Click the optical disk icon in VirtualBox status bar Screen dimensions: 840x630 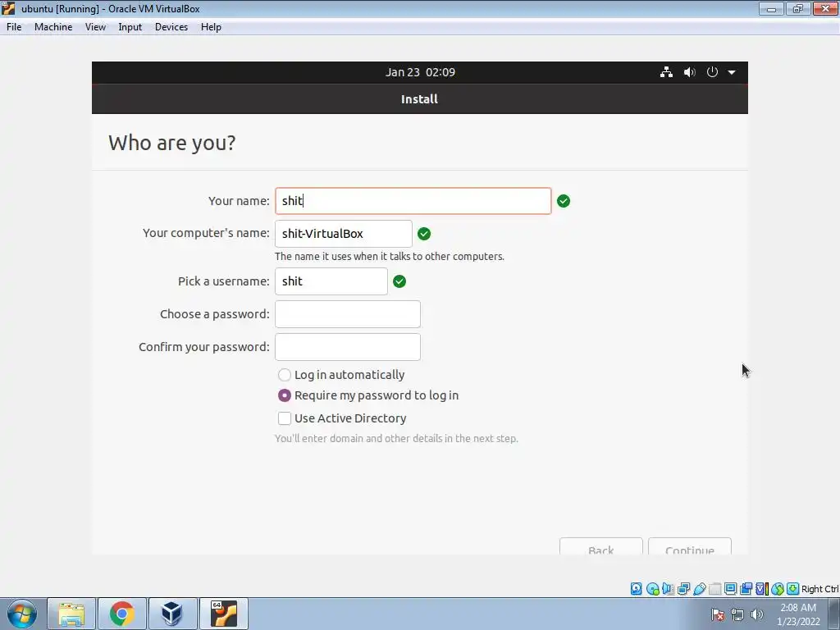click(x=652, y=589)
